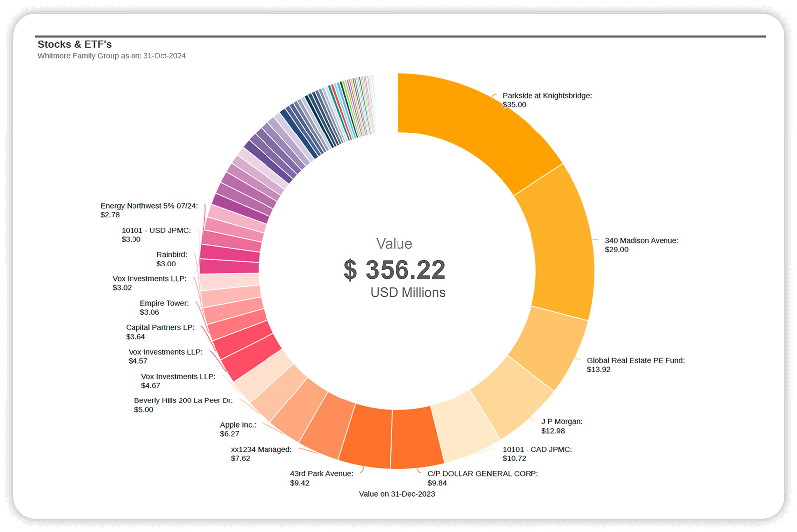Select the '10101 - USD JPMC: $3.00' label
The image size is (797, 532).
[x=156, y=235]
